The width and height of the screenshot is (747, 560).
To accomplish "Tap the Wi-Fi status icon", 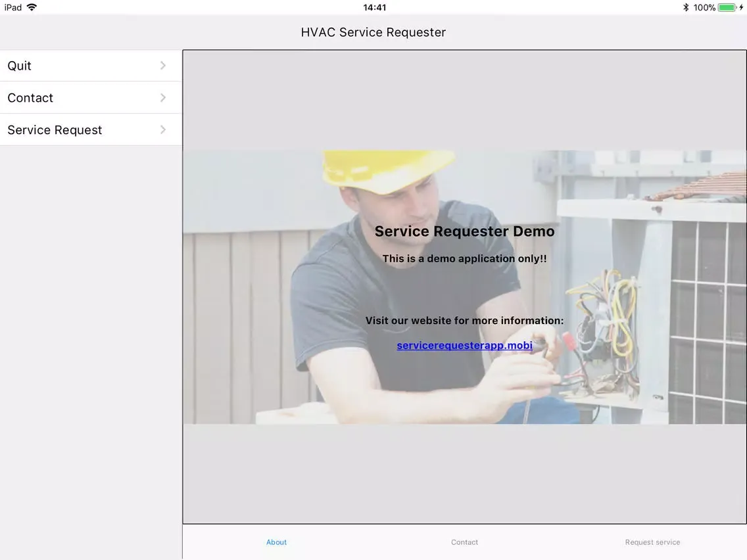I will pos(32,7).
